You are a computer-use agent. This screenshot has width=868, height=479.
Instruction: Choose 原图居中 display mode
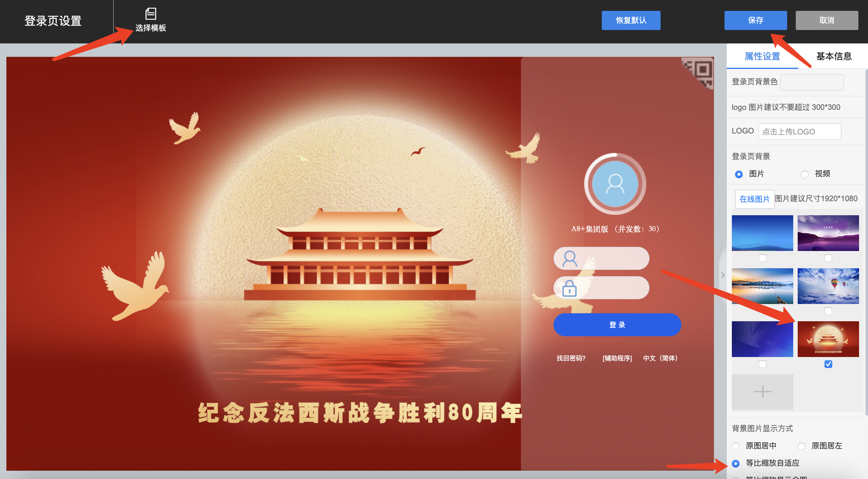coord(736,446)
